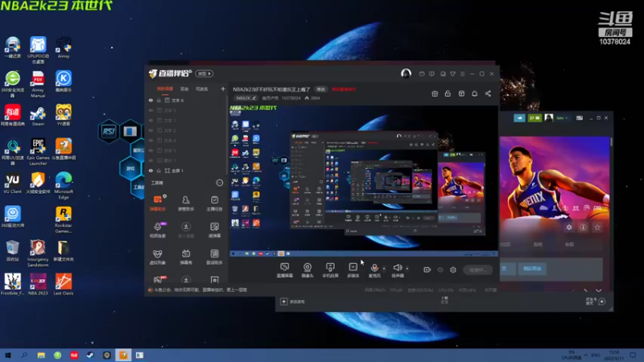Open NBA 2K23 desktop shortcut
This screenshot has height=362, width=644.
[38, 284]
